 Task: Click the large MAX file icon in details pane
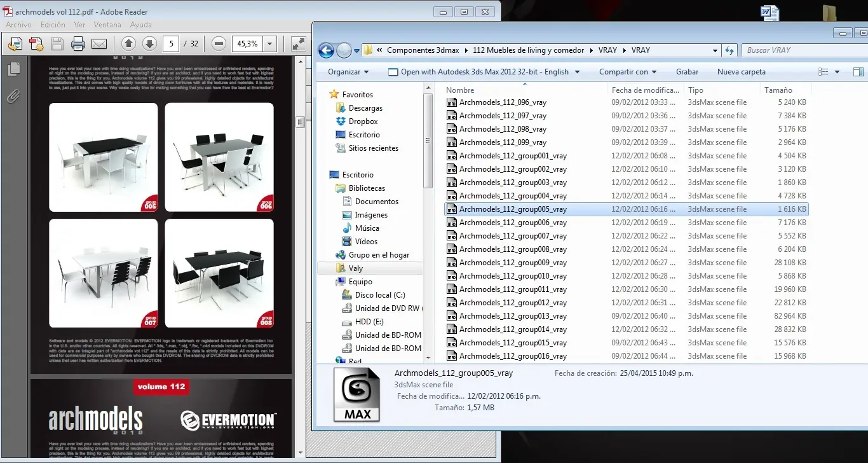pos(357,396)
